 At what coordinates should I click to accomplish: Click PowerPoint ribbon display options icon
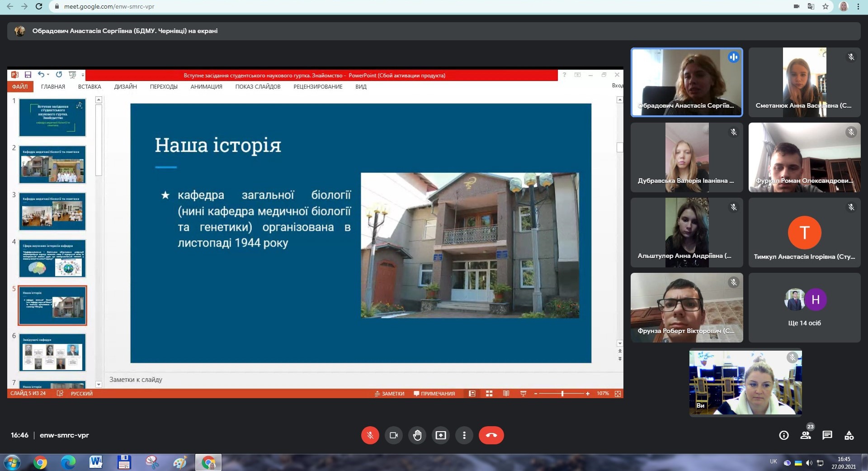(x=578, y=75)
